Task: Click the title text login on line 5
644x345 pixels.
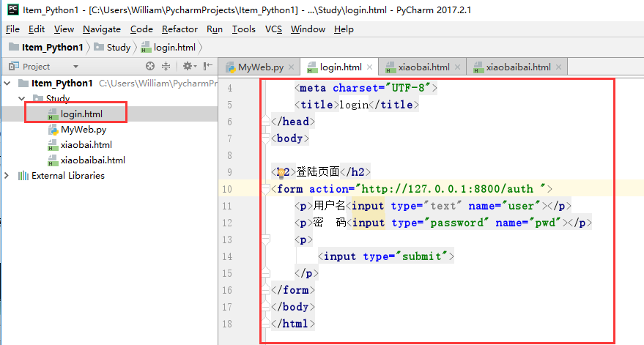Action: [x=354, y=105]
